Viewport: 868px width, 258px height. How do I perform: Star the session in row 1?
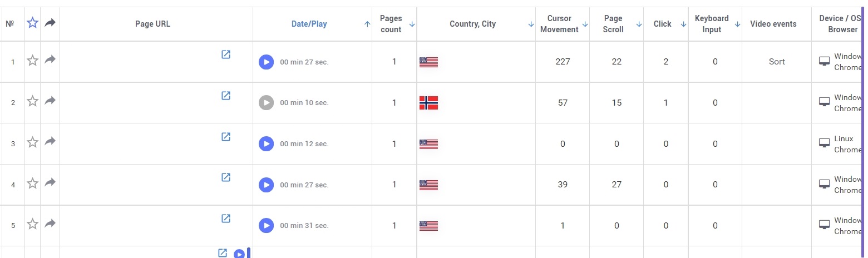pos(33,60)
